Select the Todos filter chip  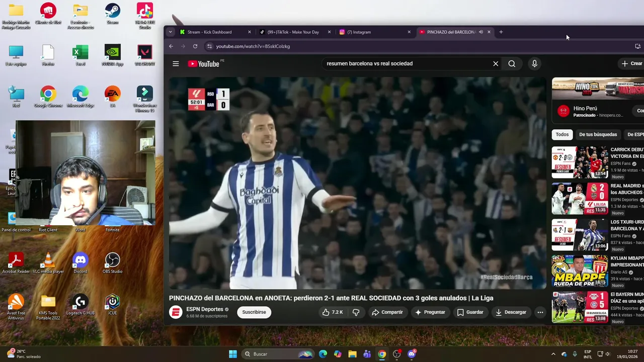(x=562, y=135)
